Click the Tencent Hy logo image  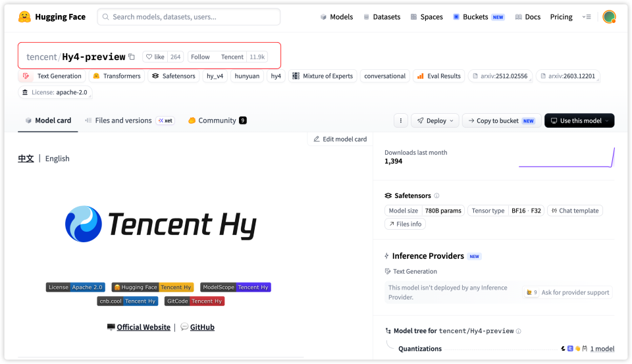coord(161,224)
